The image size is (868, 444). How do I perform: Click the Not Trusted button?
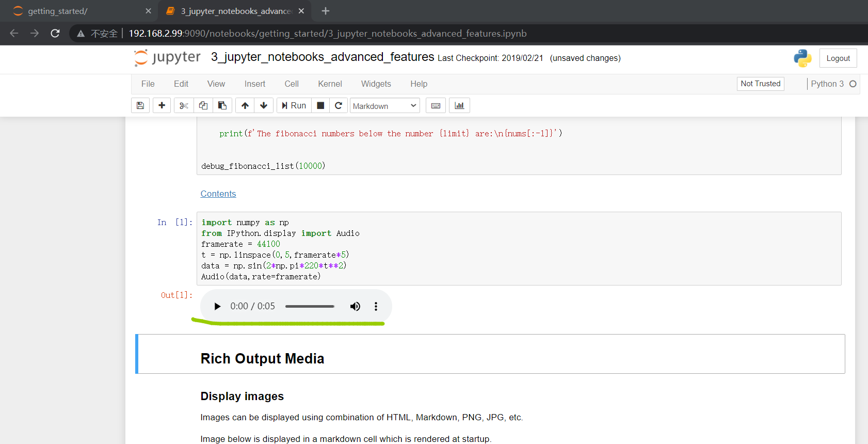tap(761, 84)
